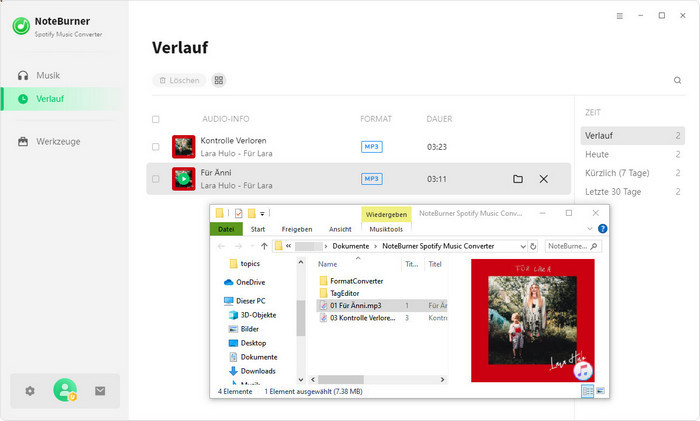The height and width of the screenshot is (421, 700).
Task: Click the navigation pane vertical scrollbar
Action: click(x=301, y=318)
